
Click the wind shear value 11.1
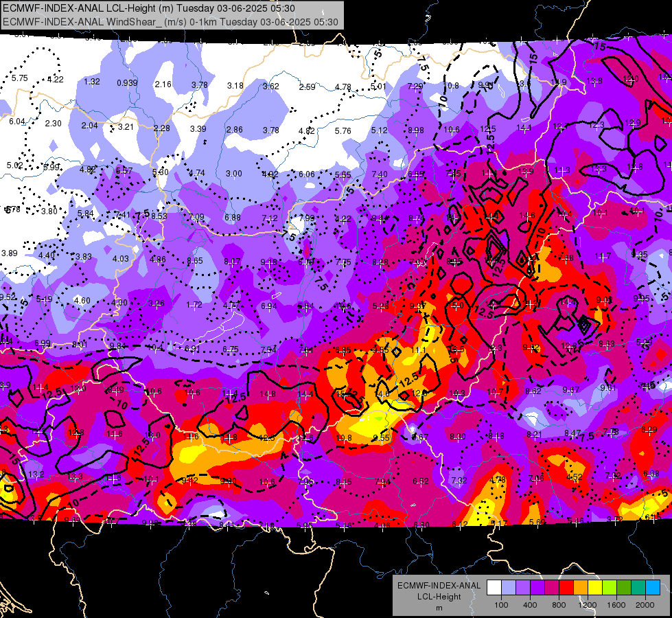coord(418,350)
